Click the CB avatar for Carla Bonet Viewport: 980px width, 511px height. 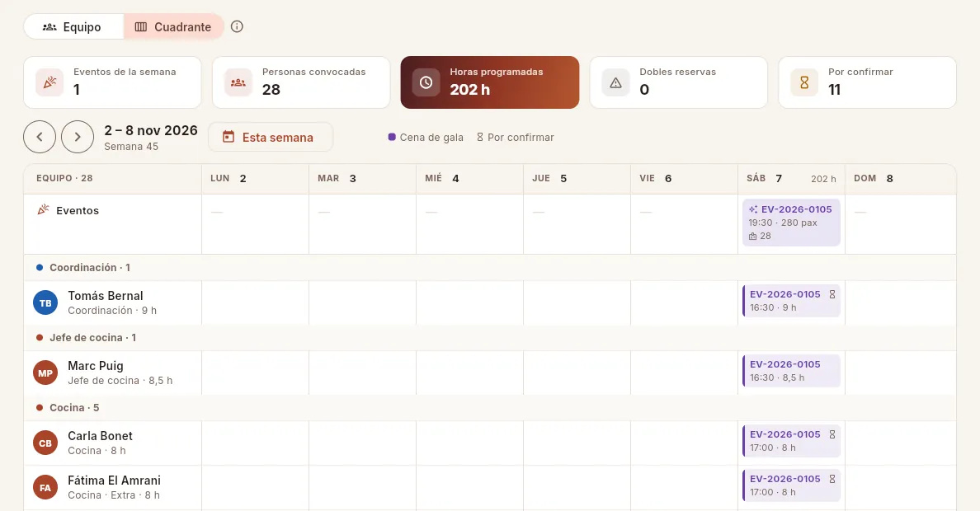coord(45,443)
